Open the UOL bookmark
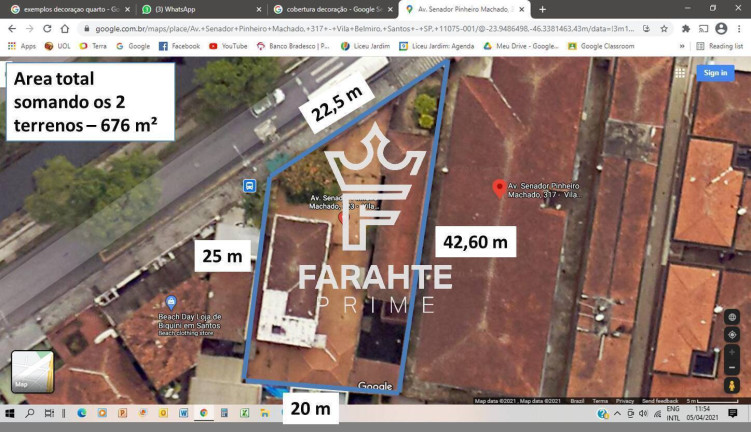This screenshot has width=751, height=432. 57,46
